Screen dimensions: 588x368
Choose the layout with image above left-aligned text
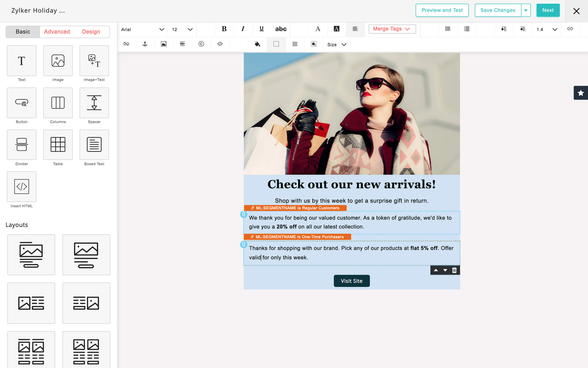pos(31,255)
